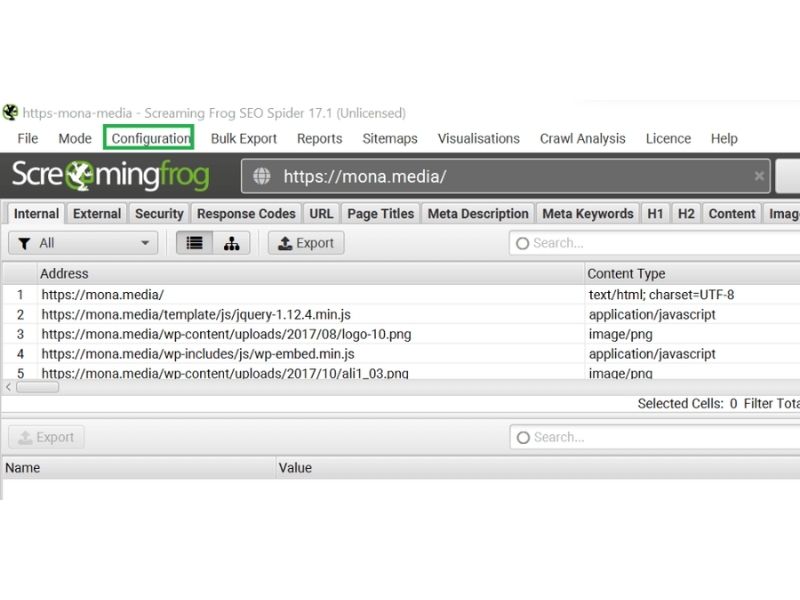Image resolution: width=800 pixels, height=600 pixels.
Task: Go to the Meta Keywords tab
Action: (588, 213)
